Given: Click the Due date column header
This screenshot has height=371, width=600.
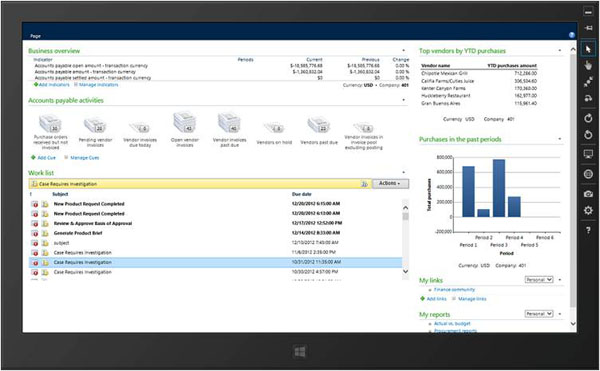Looking at the screenshot, I should tap(302, 194).
